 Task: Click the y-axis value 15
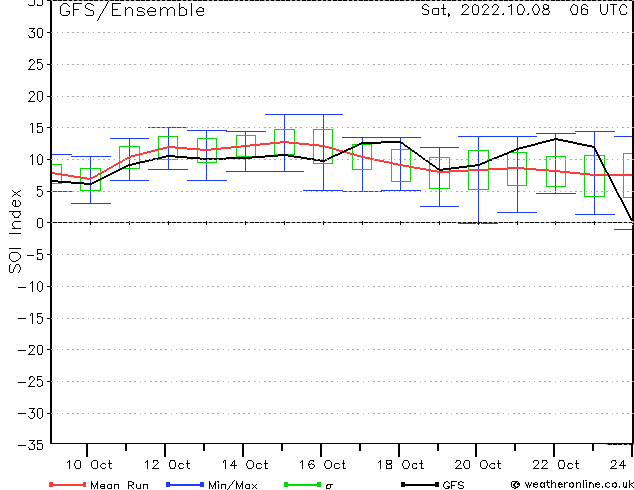click(36, 128)
